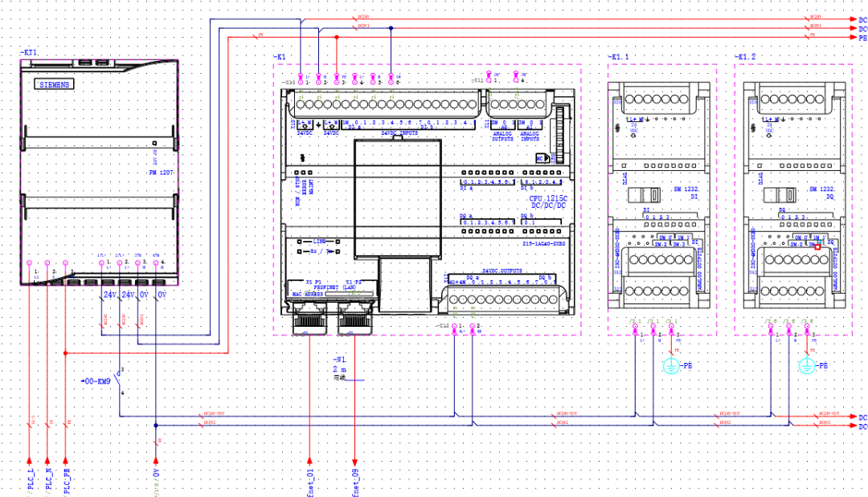
Task: Click the first 24V terminal label under -KT1
Action: point(110,295)
